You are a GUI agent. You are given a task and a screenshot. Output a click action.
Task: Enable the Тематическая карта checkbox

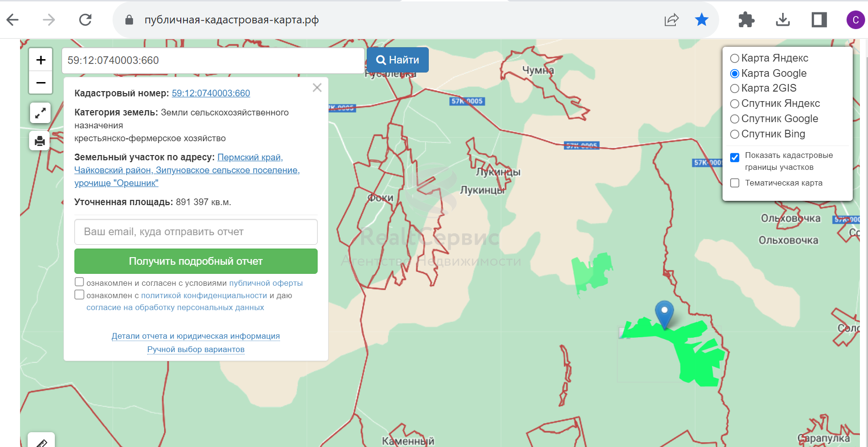click(x=735, y=183)
